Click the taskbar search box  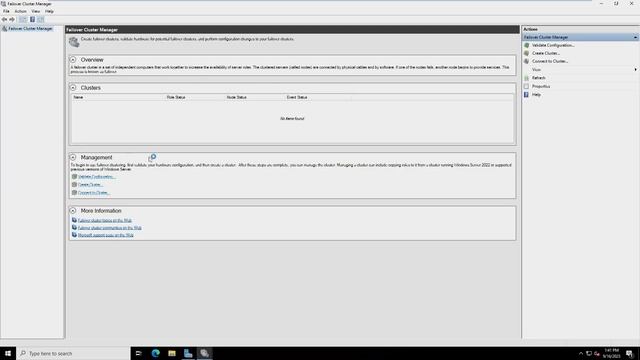coord(73,353)
